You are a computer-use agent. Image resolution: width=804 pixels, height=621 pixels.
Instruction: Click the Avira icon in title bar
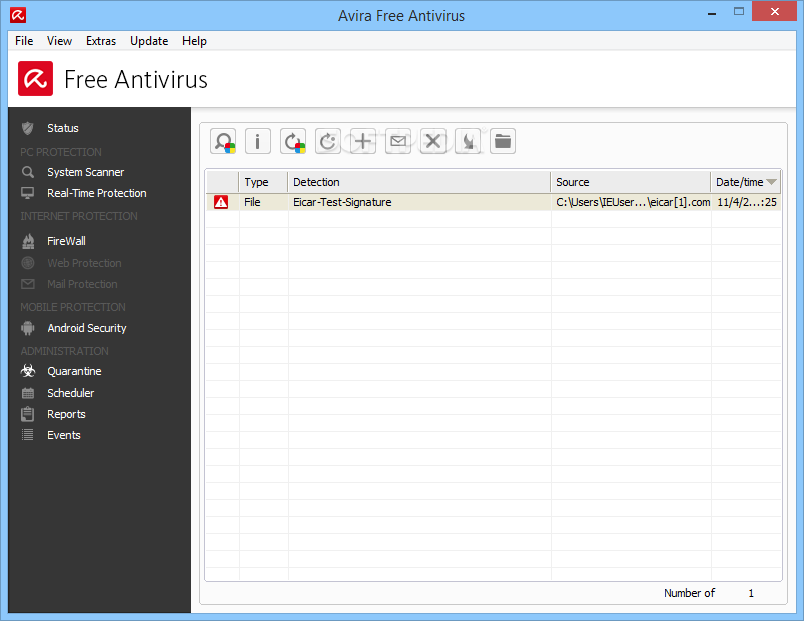click(18, 15)
